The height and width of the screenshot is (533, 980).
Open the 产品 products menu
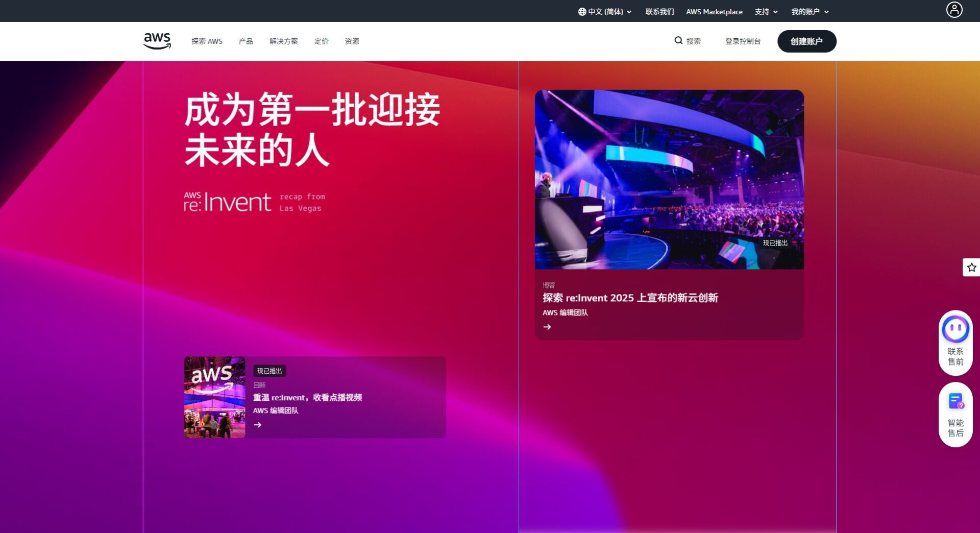pos(246,41)
